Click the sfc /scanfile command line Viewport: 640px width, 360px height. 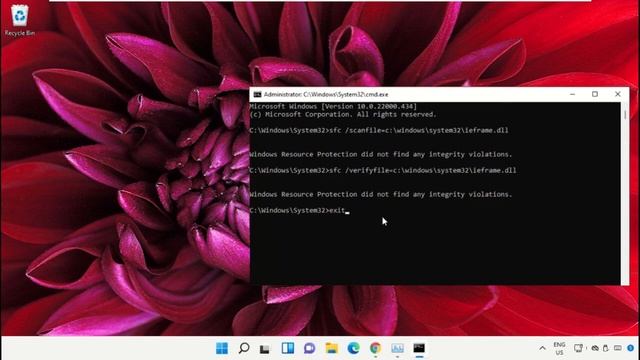(379, 131)
